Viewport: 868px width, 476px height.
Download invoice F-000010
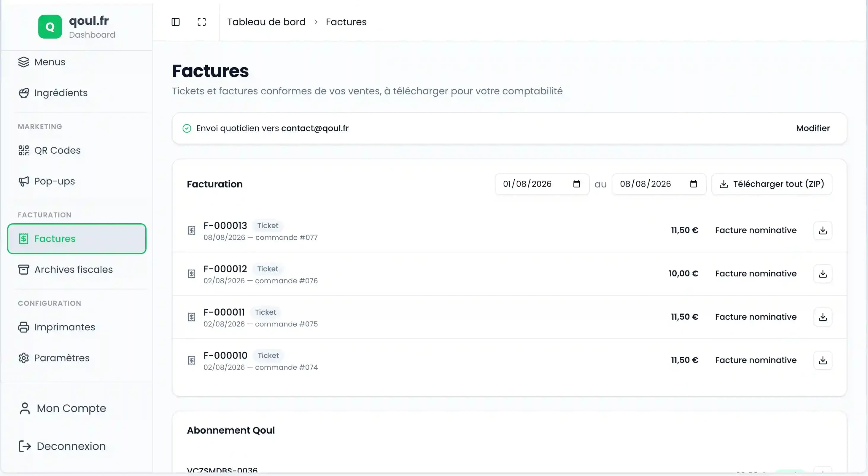pyautogui.click(x=823, y=360)
